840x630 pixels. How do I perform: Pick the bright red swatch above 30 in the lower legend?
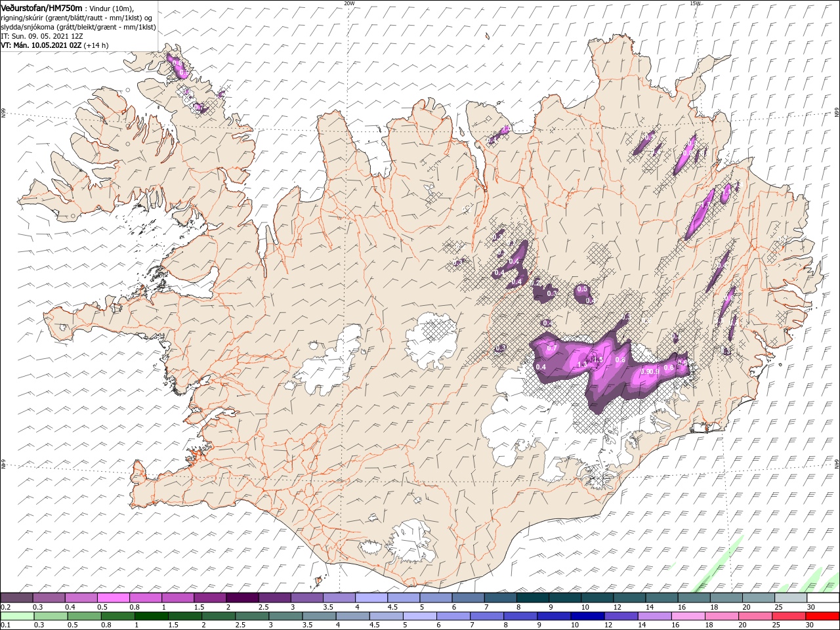[824, 616]
